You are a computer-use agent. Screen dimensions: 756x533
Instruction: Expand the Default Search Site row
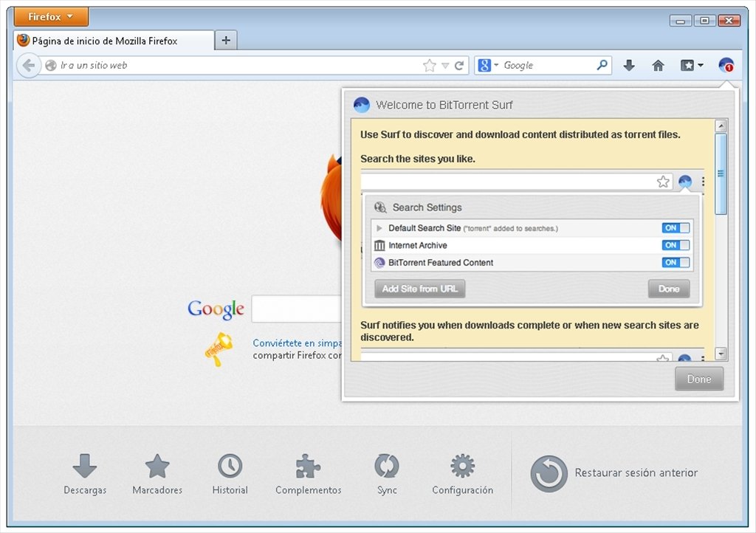(379, 228)
